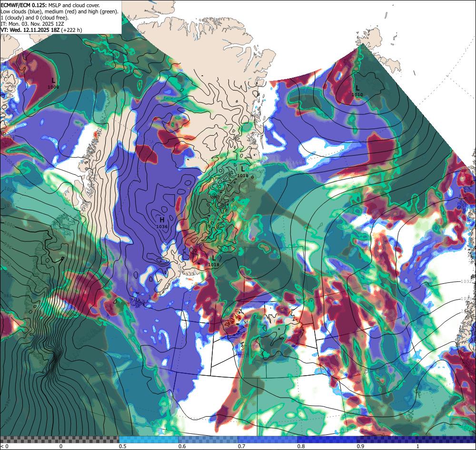Select the gray cloud-free legend segment

[x=59, y=440]
